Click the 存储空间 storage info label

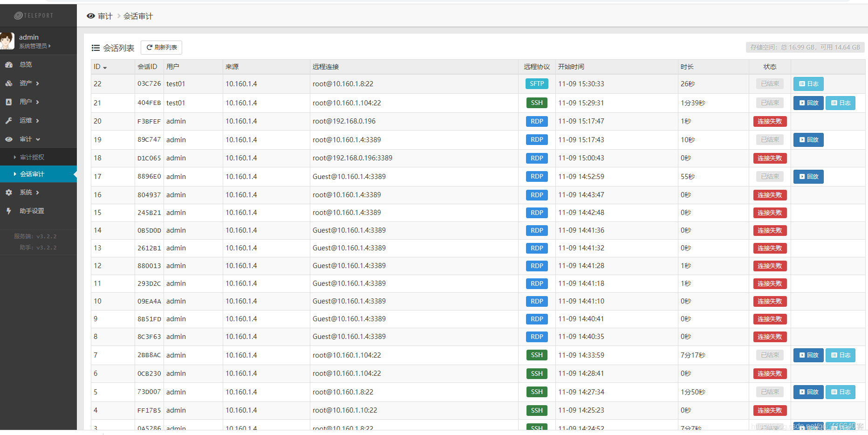tap(805, 48)
